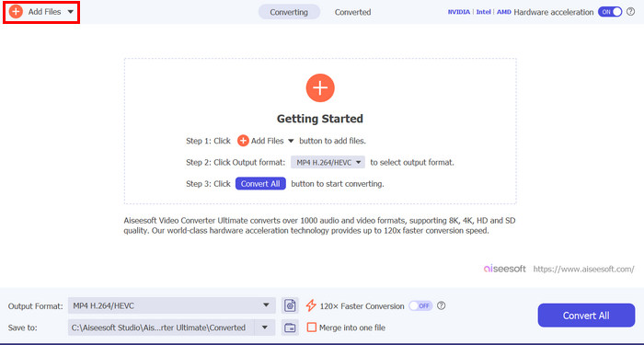
Task: Open MP4 H.264/HEVC dropdown in Step 2
Action: pos(328,162)
